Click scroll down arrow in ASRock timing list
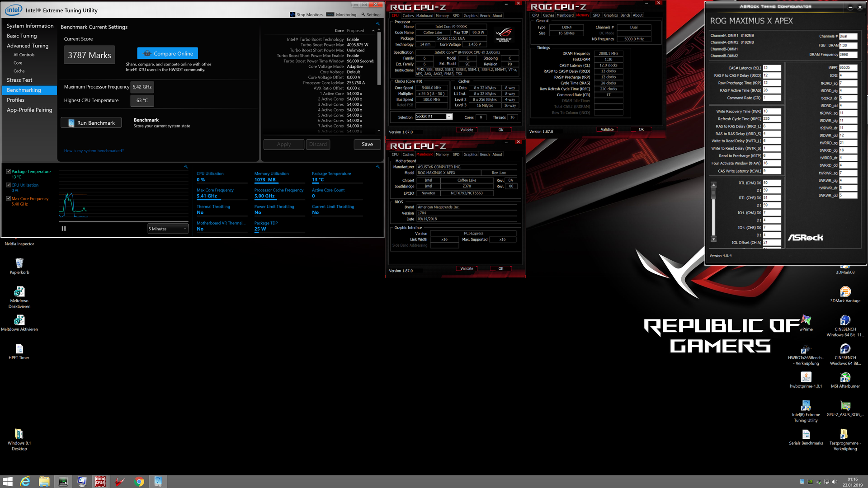This screenshot has height=488, width=868. click(713, 239)
